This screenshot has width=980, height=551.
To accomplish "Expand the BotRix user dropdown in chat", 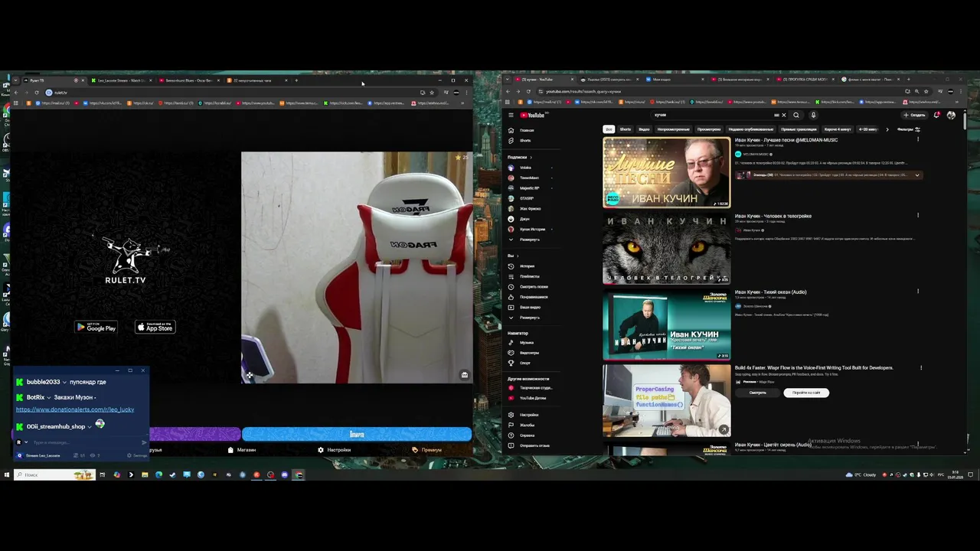I will pos(50,398).
